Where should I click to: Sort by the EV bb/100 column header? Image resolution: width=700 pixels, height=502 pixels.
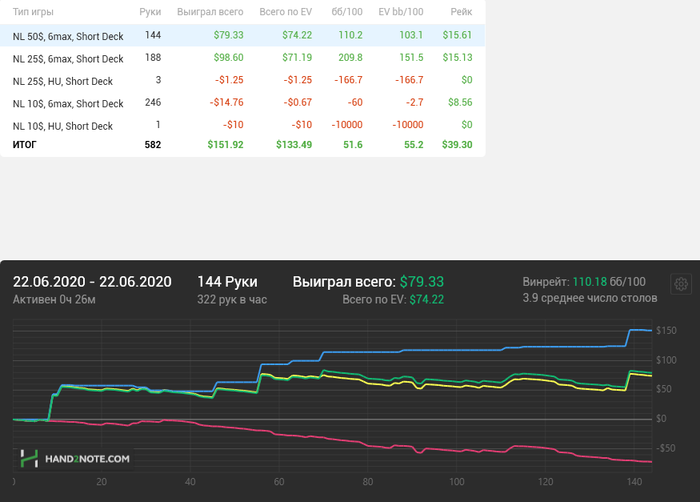point(400,12)
